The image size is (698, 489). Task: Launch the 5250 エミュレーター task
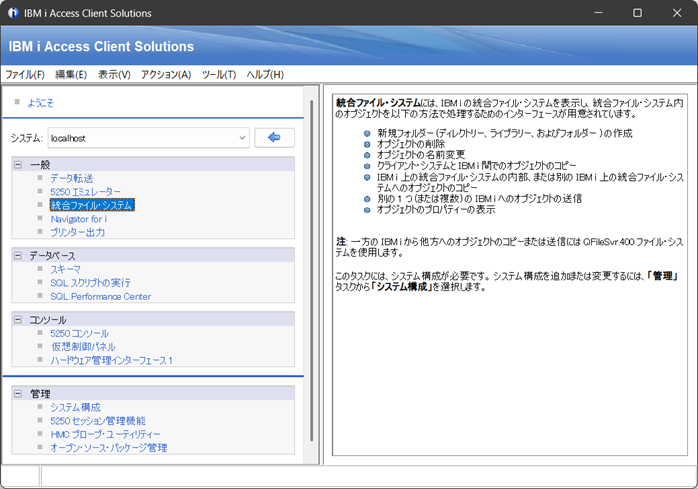pos(85,191)
